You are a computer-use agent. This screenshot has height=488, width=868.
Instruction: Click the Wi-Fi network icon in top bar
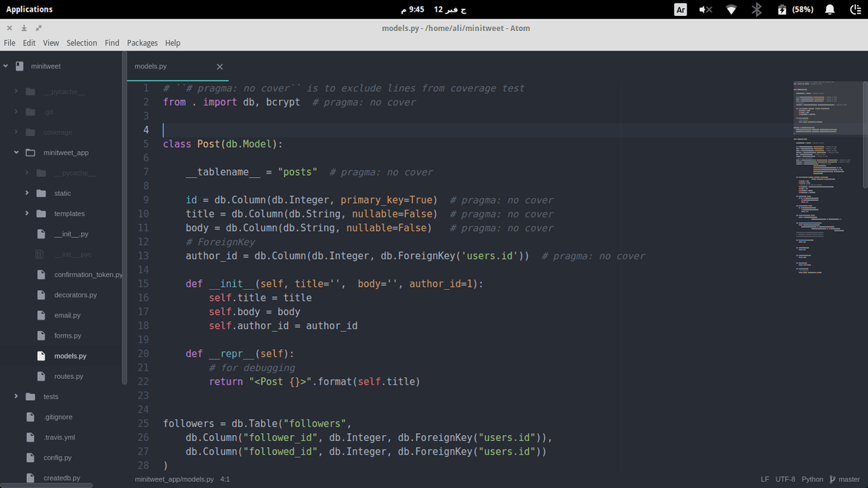point(731,9)
